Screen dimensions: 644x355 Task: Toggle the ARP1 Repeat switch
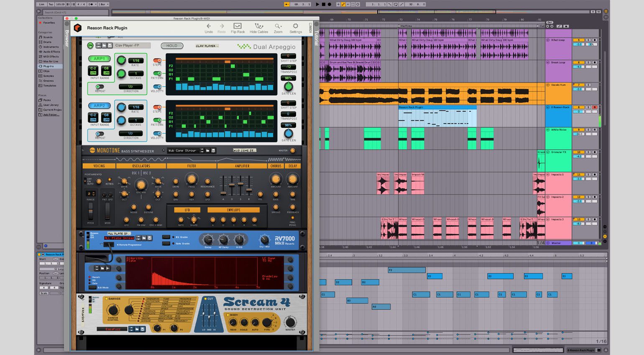pos(100,87)
